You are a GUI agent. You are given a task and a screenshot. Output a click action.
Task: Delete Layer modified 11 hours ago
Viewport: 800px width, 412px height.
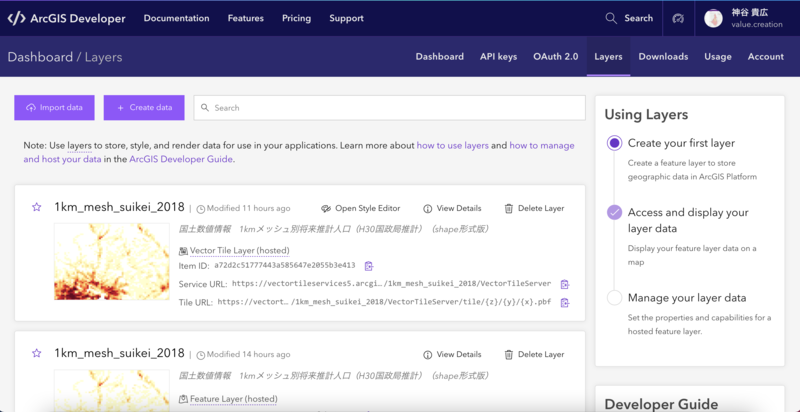pos(534,209)
